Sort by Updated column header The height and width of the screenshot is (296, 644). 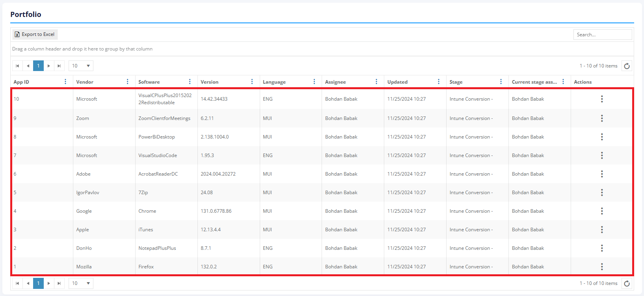coord(397,82)
